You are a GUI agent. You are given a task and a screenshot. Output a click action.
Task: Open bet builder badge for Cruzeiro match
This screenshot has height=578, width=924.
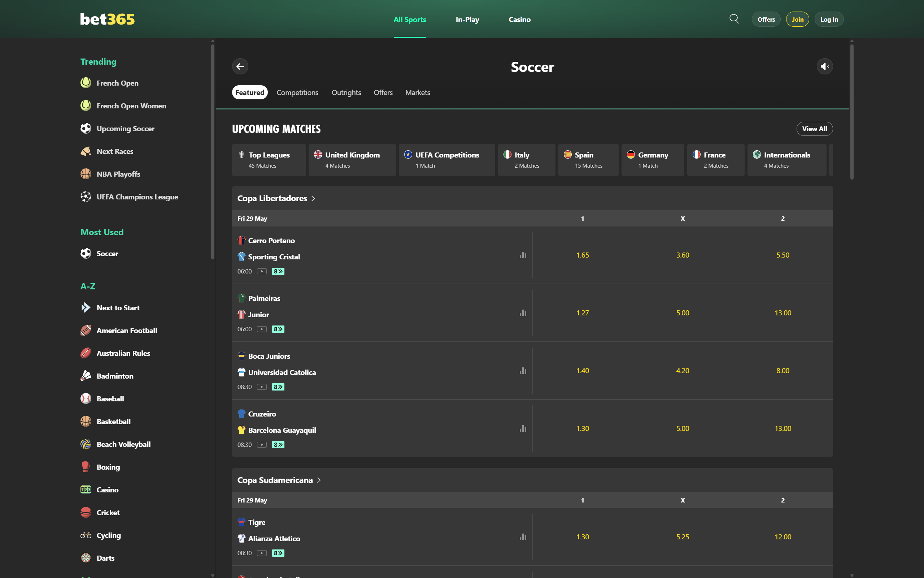278,445
